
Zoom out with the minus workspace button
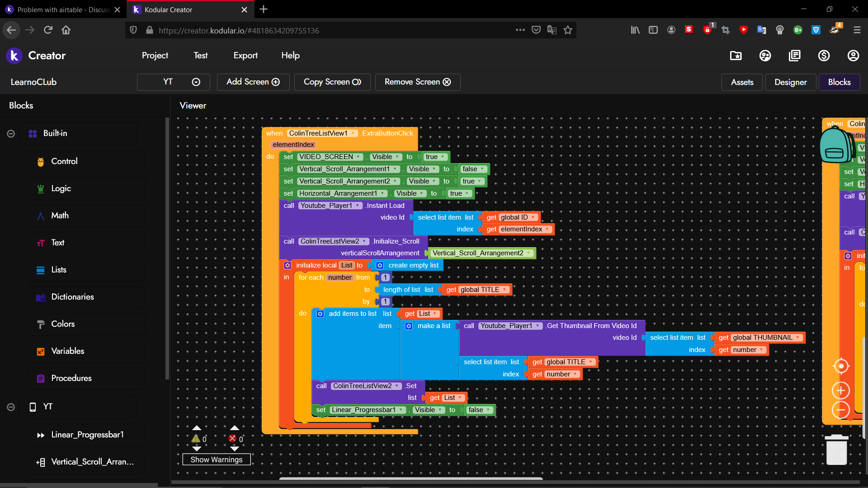[x=841, y=410]
